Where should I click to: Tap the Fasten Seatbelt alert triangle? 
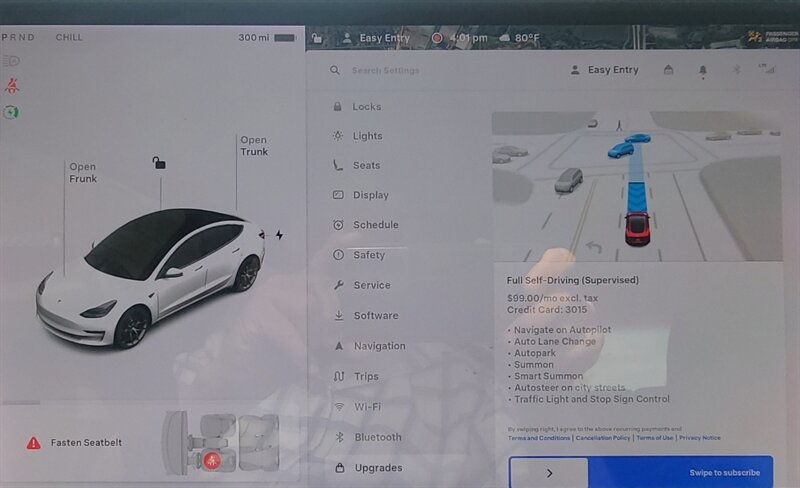tap(34, 443)
